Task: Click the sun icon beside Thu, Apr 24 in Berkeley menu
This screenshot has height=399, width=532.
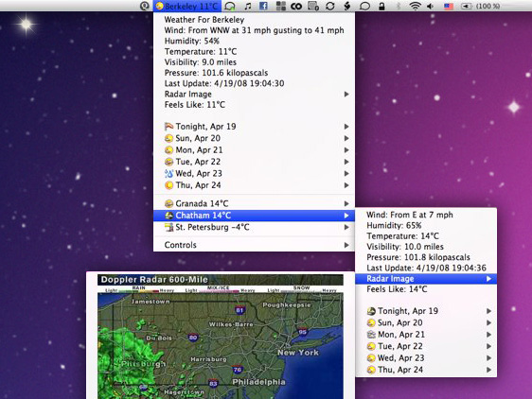Action: 168,185
